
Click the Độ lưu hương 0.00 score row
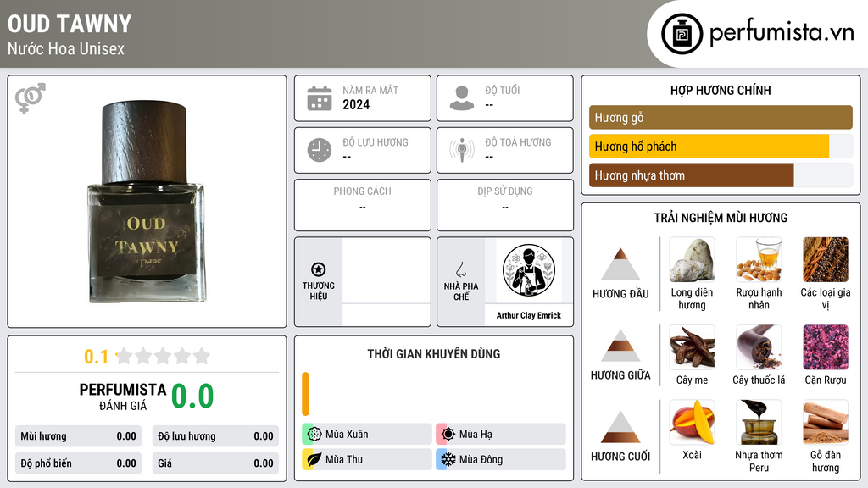click(215, 436)
